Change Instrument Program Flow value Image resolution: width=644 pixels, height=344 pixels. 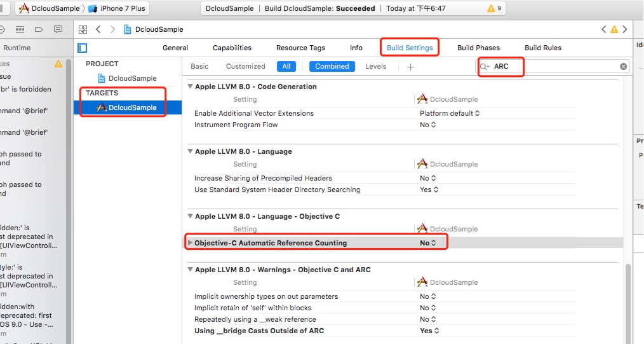[x=427, y=125]
